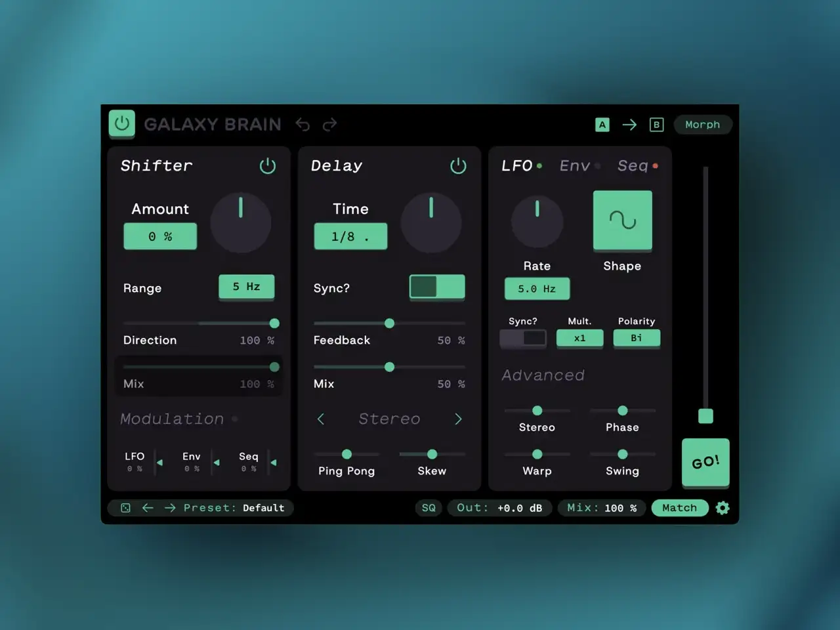Go to previous preset arrow
Image resolution: width=840 pixels, height=630 pixels.
148,508
